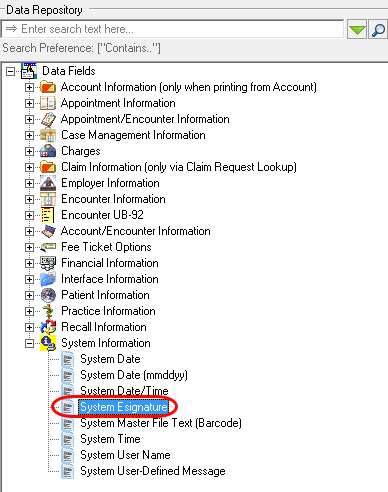388x492 pixels.
Task: Click the Charges medical bag icon
Action: click(48, 151)
